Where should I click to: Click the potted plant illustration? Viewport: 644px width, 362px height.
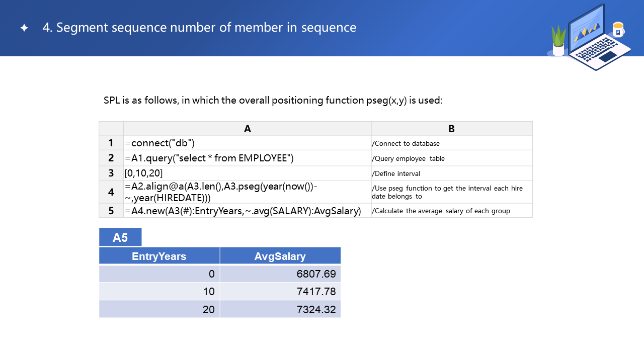point(558,41)
